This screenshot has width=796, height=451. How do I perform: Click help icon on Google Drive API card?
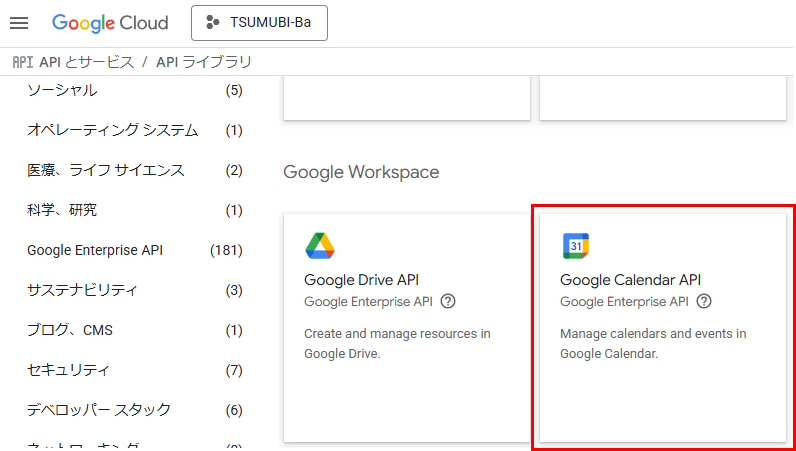[448, 301]
